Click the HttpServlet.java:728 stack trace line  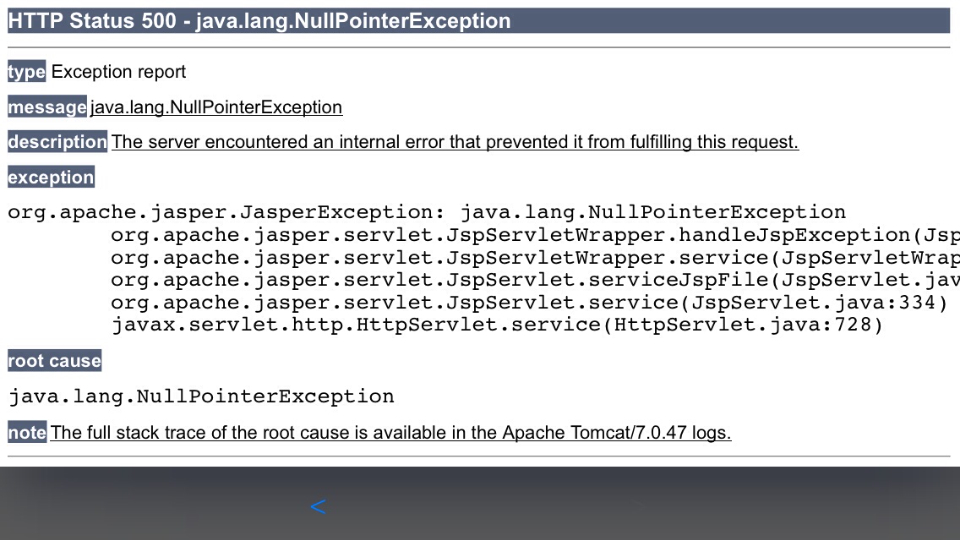[x=497, y=325]
